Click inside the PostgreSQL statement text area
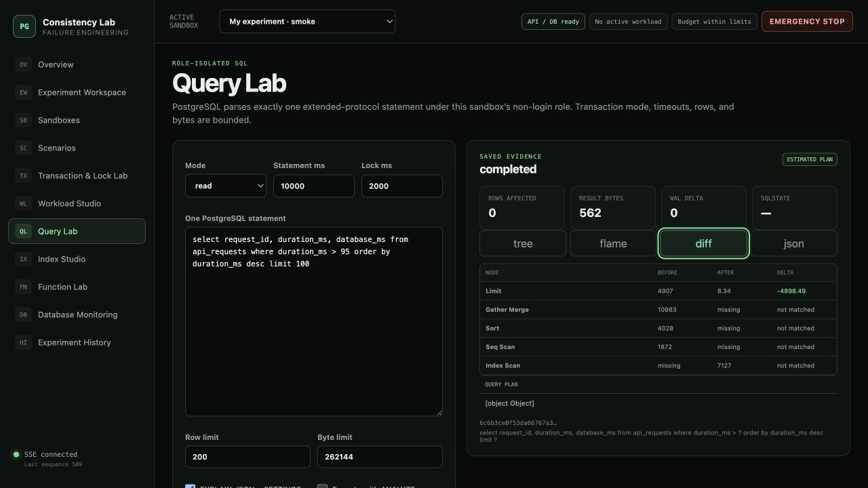Screen dimensions: 868x488 click(x=314, y=321)
